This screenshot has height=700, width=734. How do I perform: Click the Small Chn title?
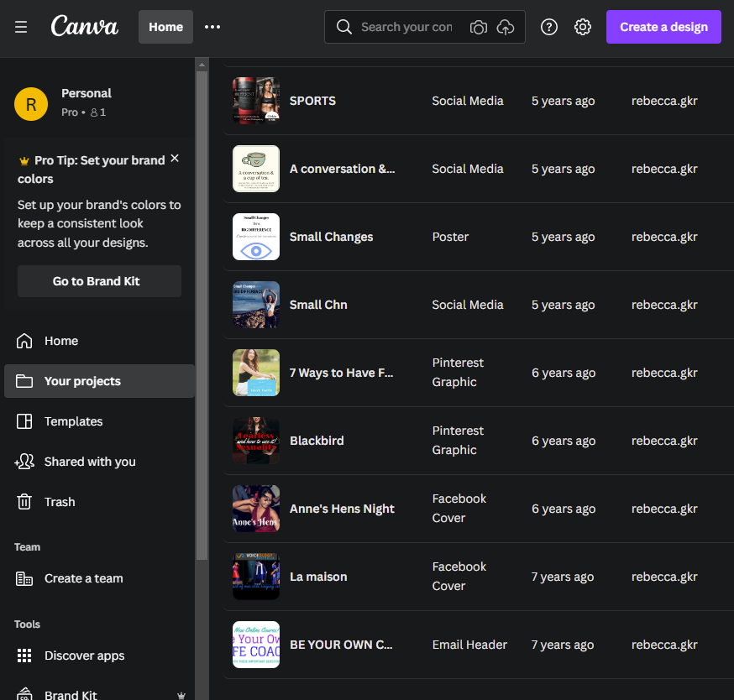click(318, 305)
